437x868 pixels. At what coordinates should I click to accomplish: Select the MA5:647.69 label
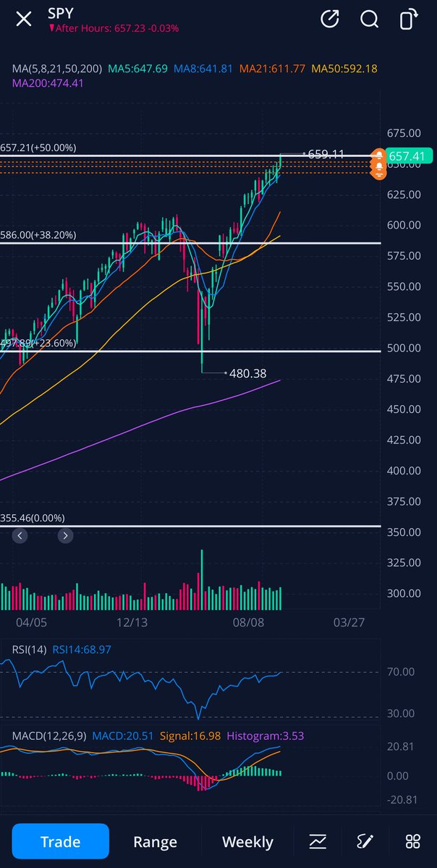coord(138,69)
